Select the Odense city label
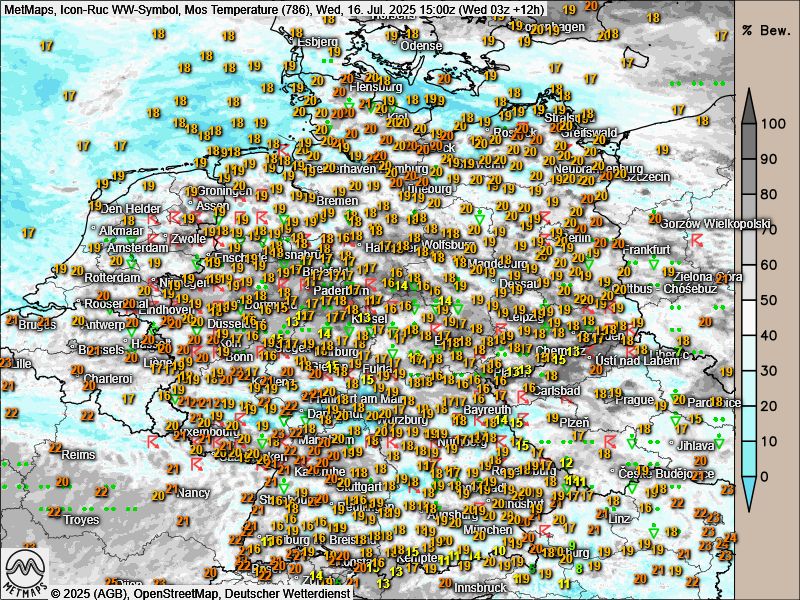The height and width of the screenshot is (600, 800). (x=421, y=46)
